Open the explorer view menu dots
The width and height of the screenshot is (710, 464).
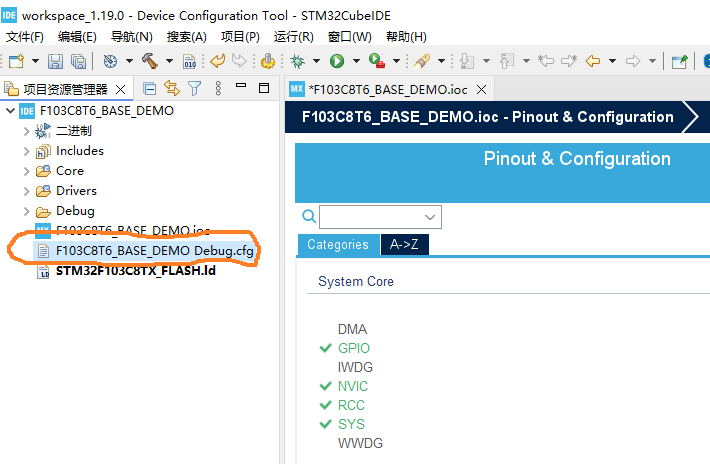218,88
